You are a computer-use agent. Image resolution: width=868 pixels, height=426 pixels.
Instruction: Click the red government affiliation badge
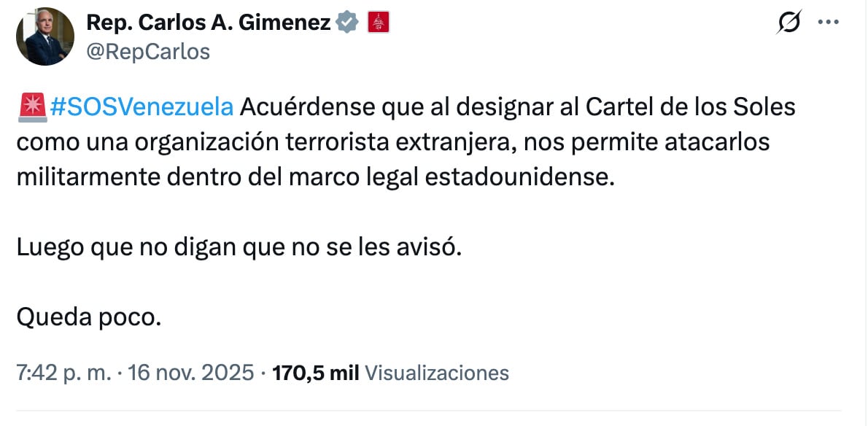(378, 23)
